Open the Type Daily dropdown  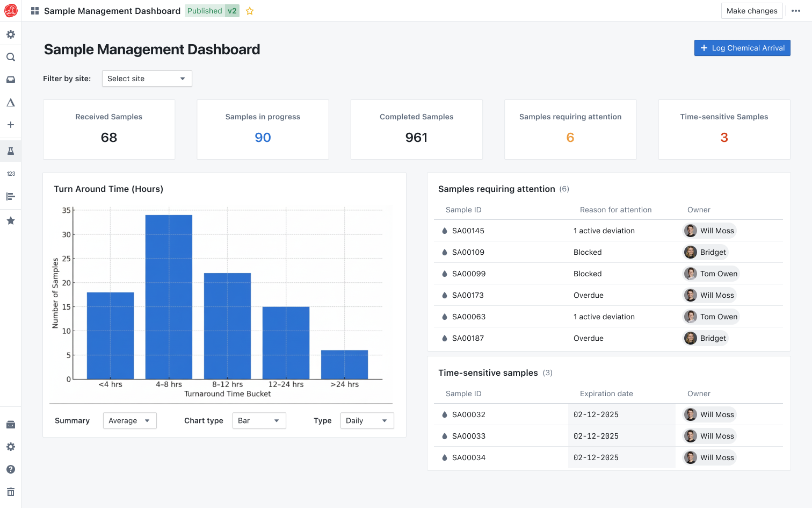(x=367, y=420)
